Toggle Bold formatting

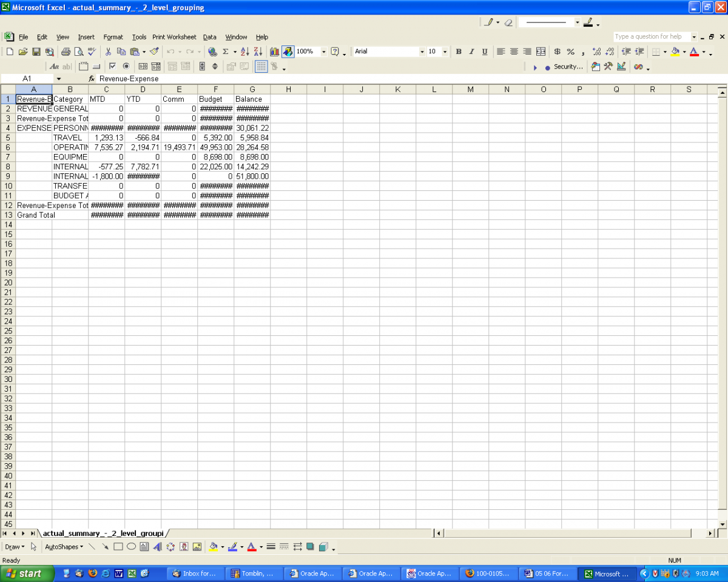[459, 52]
